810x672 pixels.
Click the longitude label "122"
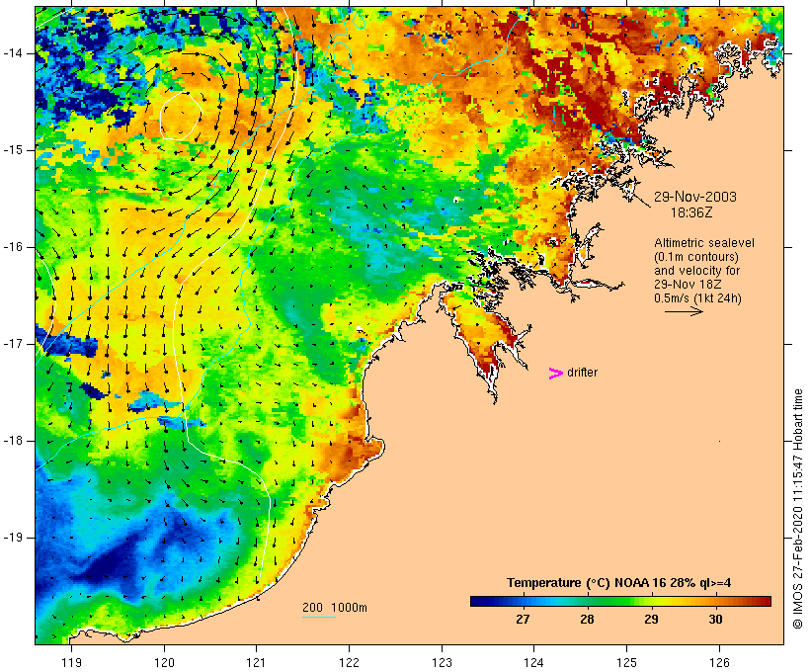[x=349, y=662]
